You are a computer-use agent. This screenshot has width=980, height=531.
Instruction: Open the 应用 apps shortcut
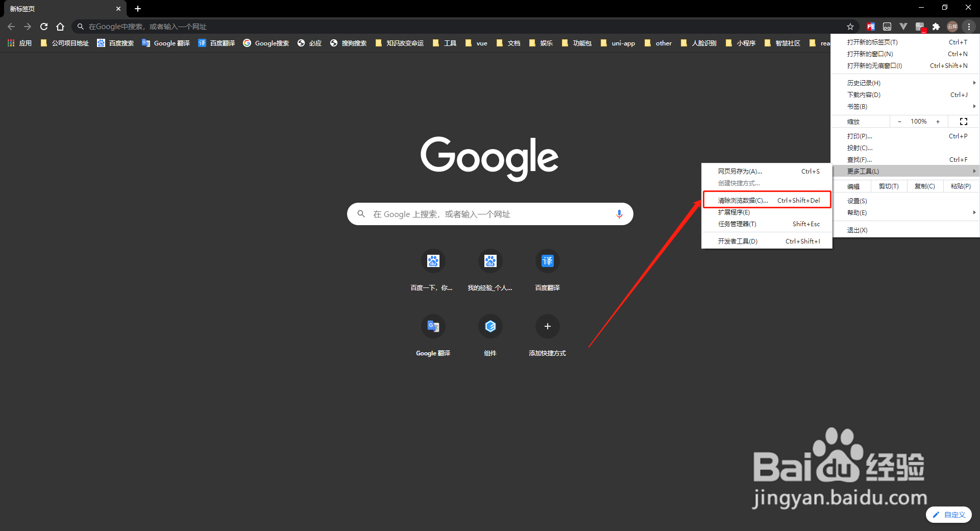pyautogui.click(x=19, y=43)
